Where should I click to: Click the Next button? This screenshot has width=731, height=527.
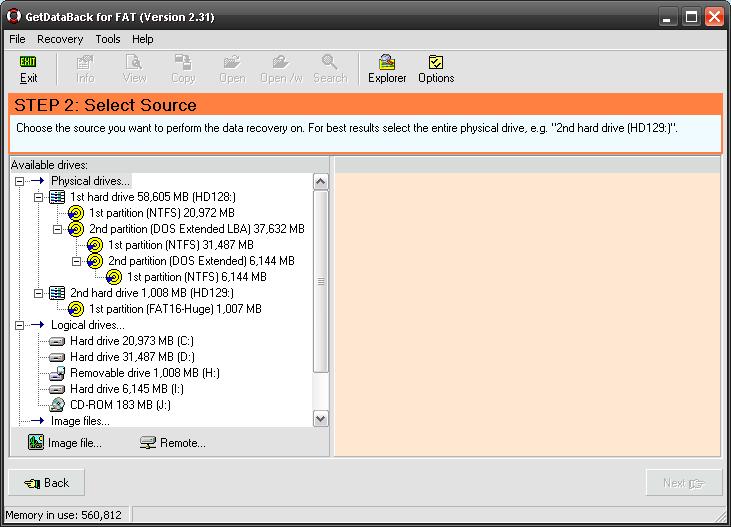[684, 483]
